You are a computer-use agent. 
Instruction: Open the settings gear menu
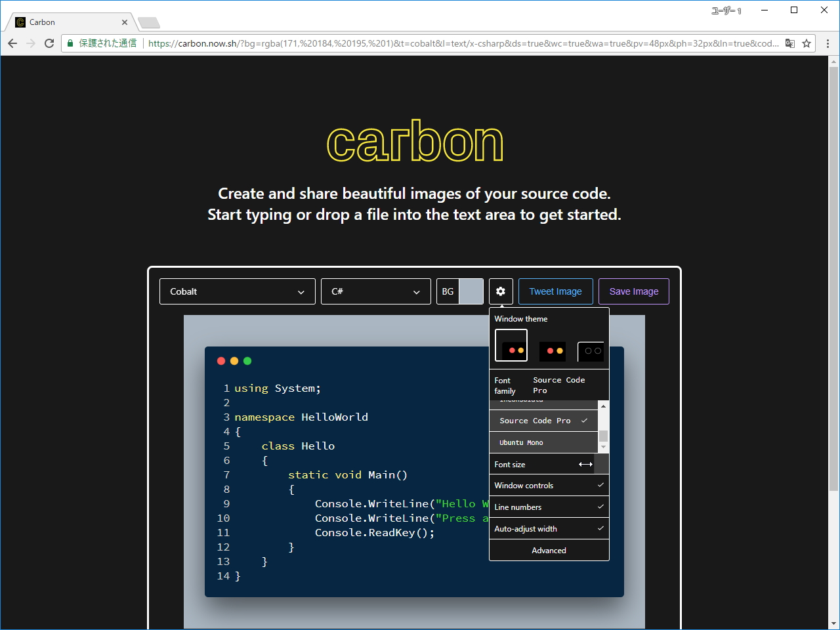coord(501,291)
